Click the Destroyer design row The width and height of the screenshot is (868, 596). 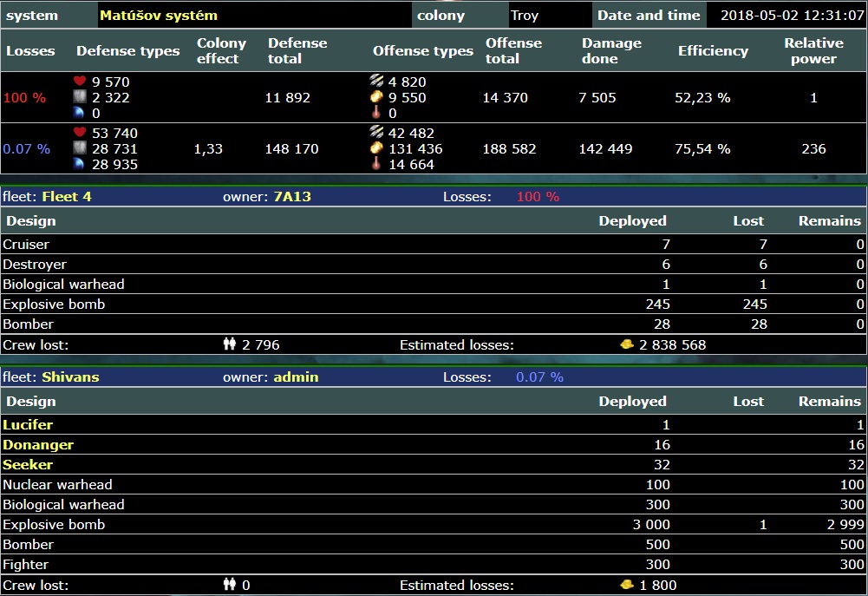tap(434, 265)
